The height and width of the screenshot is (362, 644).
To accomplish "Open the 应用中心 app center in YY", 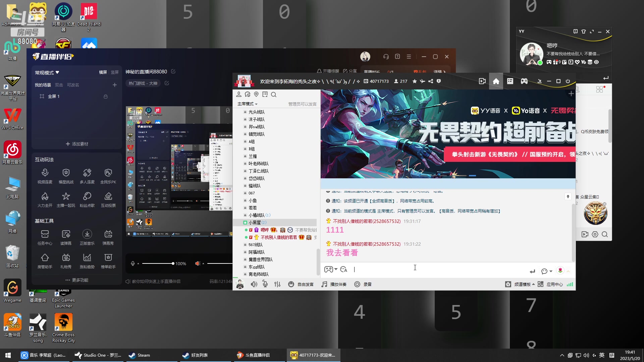I will tap(554, 284).
